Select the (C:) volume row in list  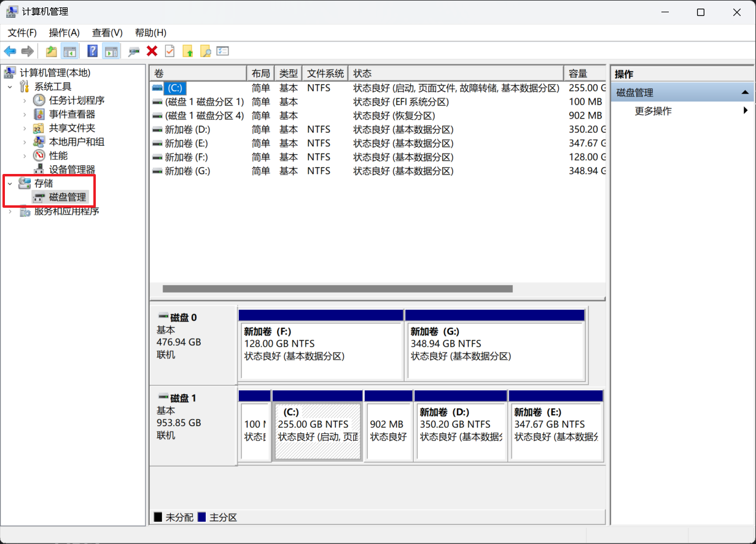point(378,88)
